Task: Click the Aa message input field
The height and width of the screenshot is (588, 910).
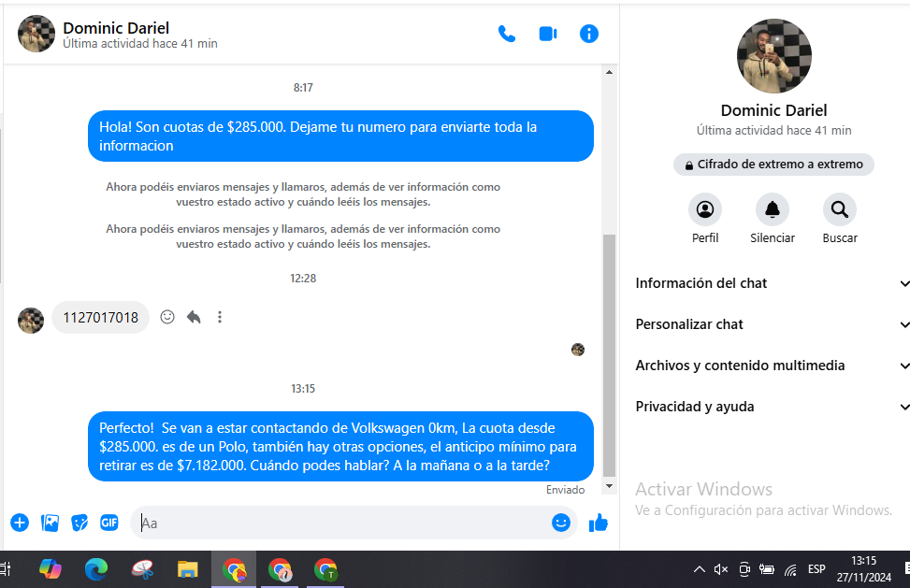Action: (341, 523)
